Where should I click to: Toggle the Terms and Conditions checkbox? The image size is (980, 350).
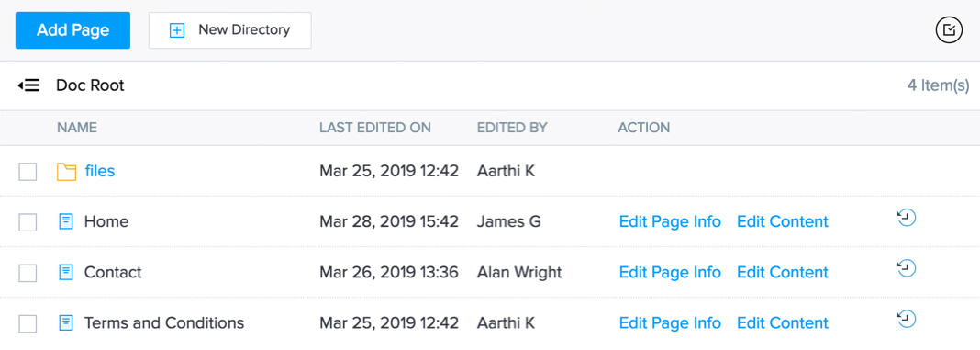28,323
